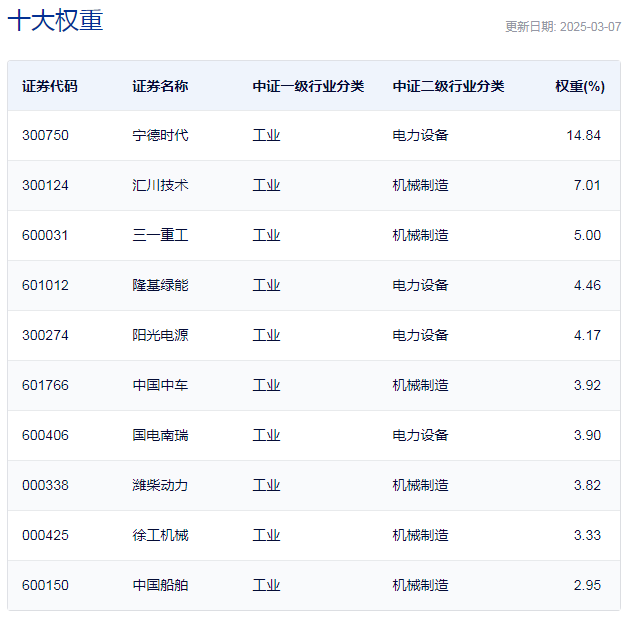Click weight value 3.33
This screenshot has width=627, height=617.
coord(587,535)
